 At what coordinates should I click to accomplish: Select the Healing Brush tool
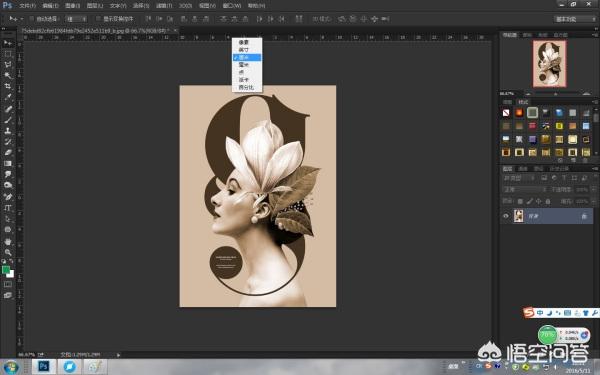[x=8, y=109]
